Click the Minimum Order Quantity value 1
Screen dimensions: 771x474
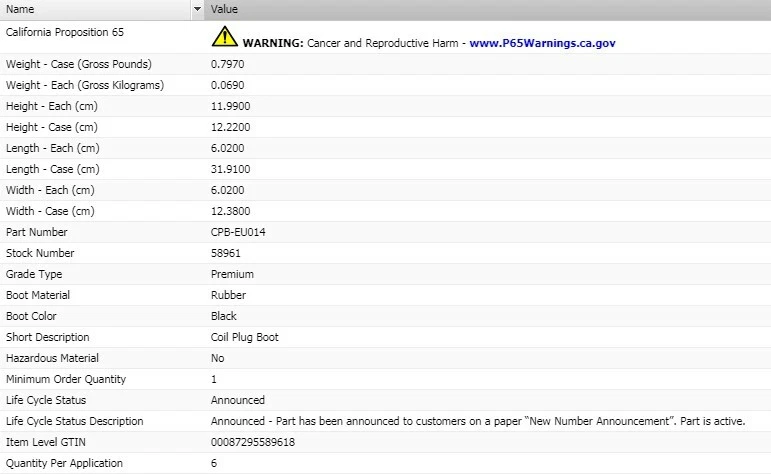point(213,380)
